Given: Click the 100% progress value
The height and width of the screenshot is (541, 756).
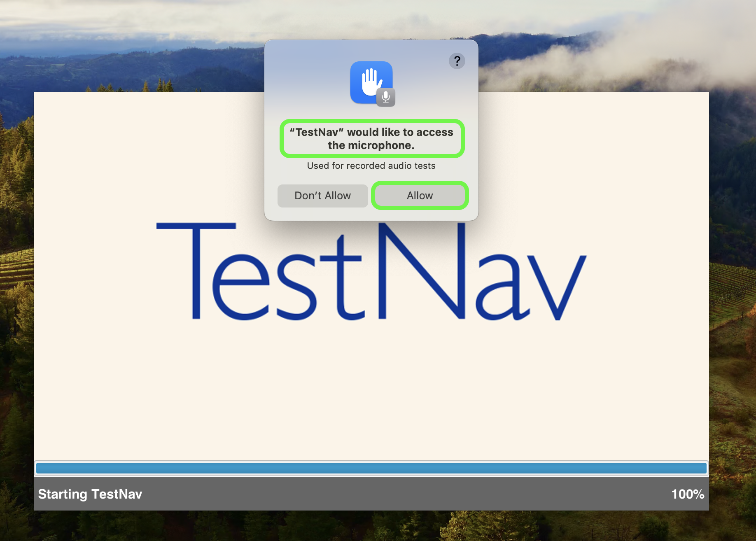Looking at the screenshot, I should tap(687, 494).
